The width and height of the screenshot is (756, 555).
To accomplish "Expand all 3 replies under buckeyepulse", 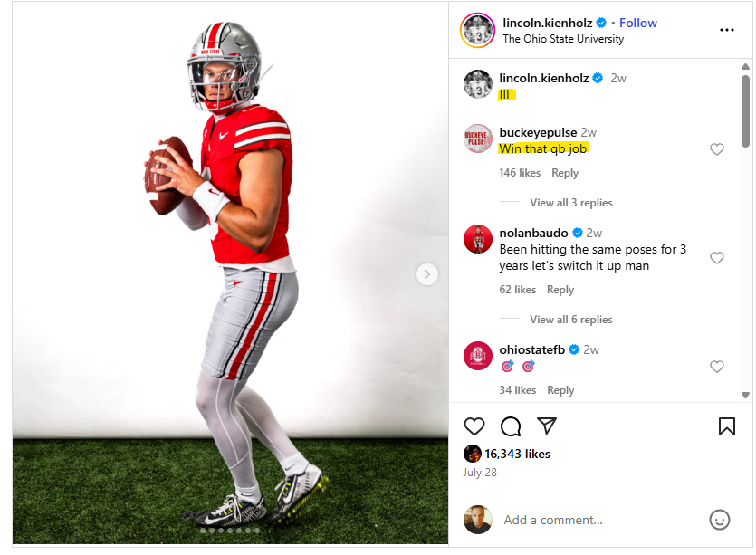I will tap(570, 203).
